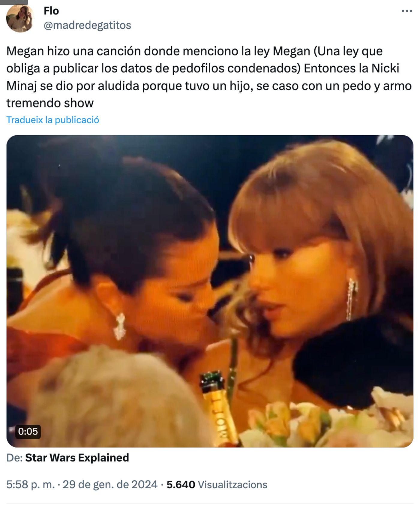
Task: Click the word Visualitzacions beside view count
Action: [x=232, y=485]
